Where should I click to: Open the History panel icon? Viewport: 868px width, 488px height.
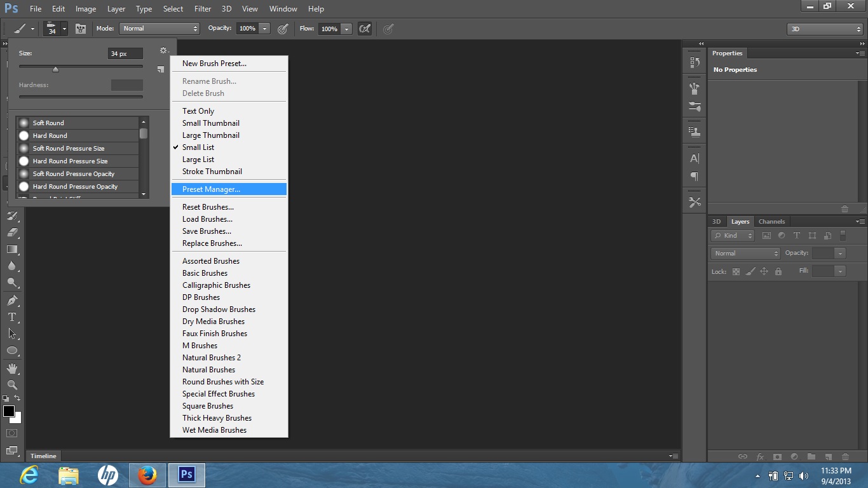pos(695,62)
